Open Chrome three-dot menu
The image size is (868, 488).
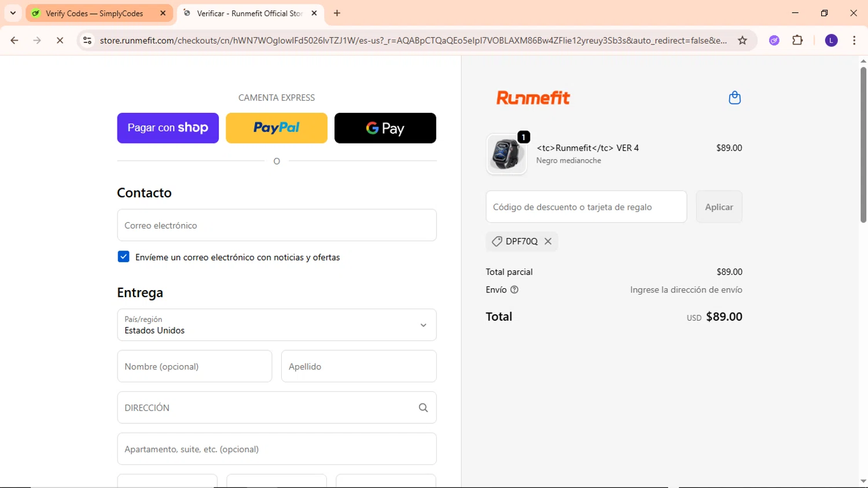pyautogui.click(x=854, y=41)
